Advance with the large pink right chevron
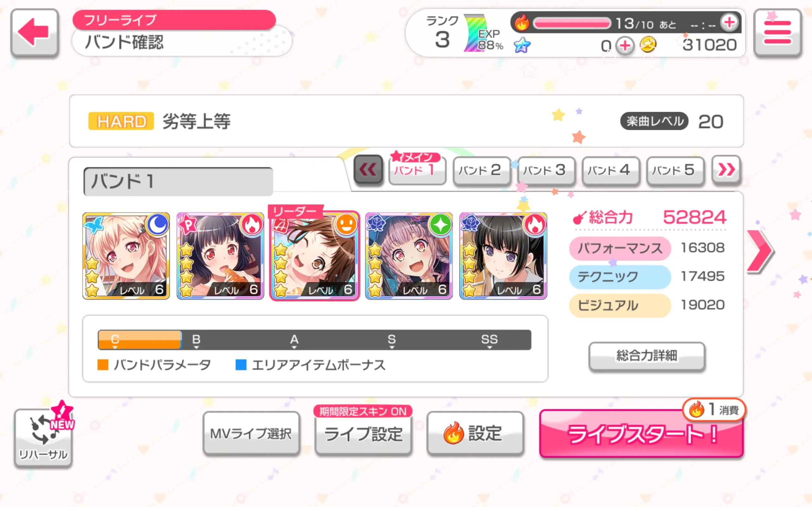The width and height of the screenshot is (812, 507). (760, 251)
